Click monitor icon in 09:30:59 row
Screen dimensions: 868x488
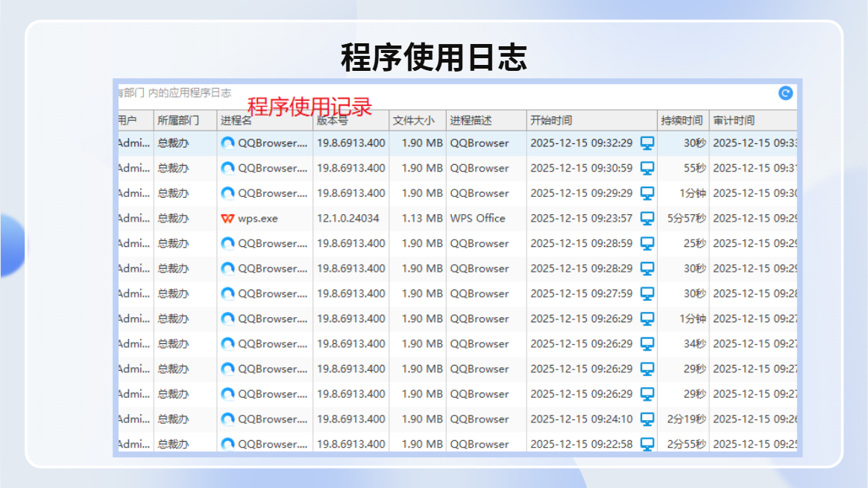click(x=647, y=168)
